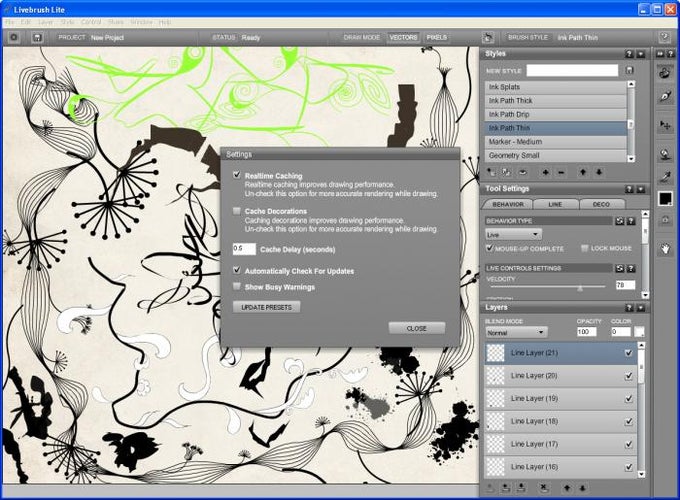Save new style with disk icon
This screenshot has width=680, height=500.
point(630,70)
